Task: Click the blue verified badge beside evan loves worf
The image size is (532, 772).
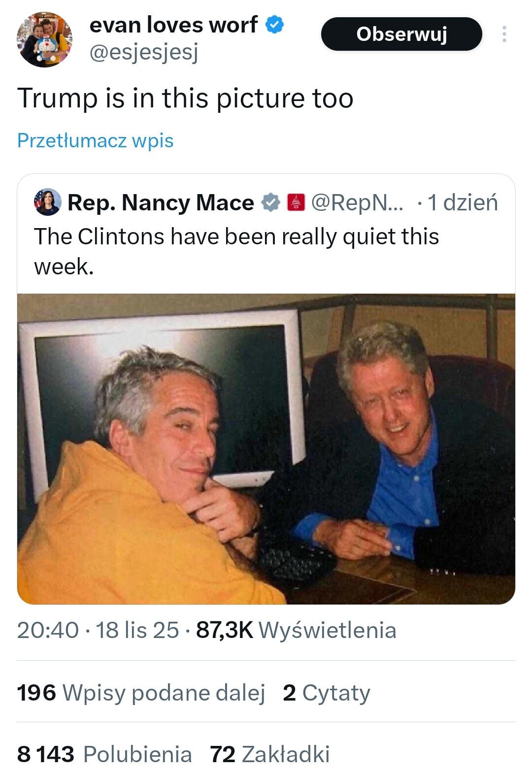Action: [275, 25]
